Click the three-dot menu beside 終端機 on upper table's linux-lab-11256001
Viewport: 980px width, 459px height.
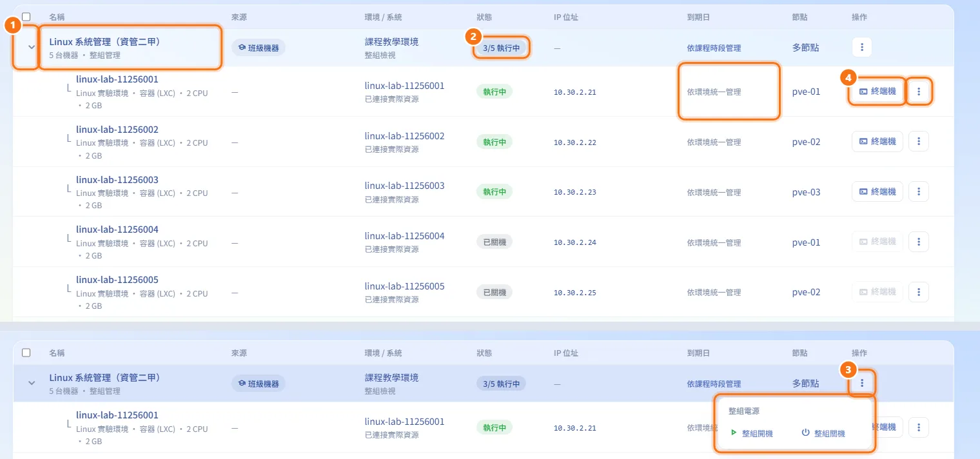919,92
